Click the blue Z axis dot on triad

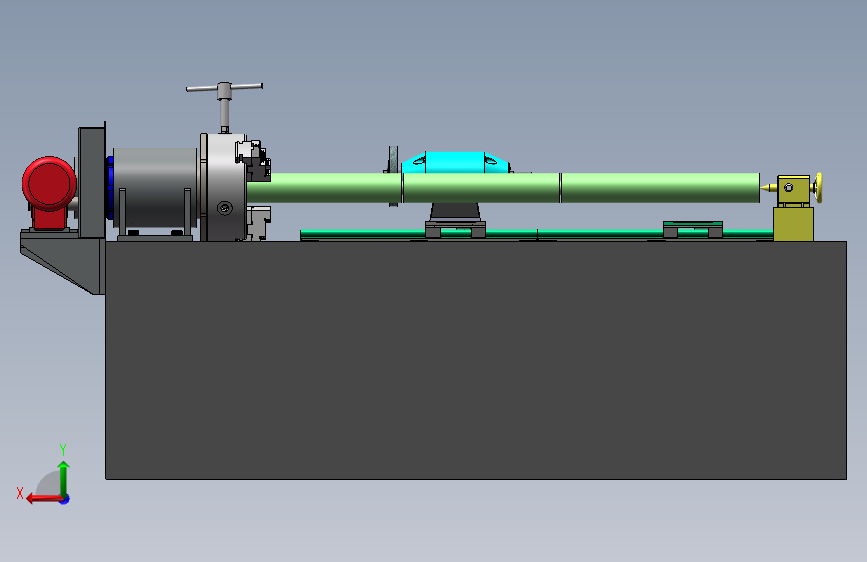pos(65,500)
